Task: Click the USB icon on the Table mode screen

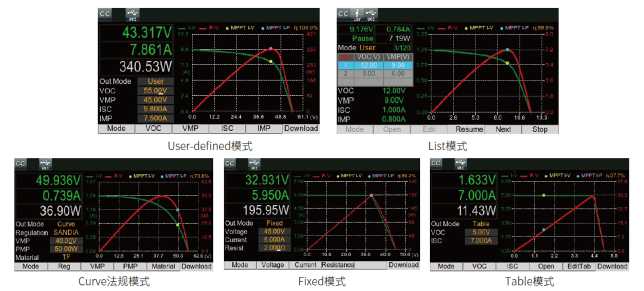Action: click(x=460, y=163)
